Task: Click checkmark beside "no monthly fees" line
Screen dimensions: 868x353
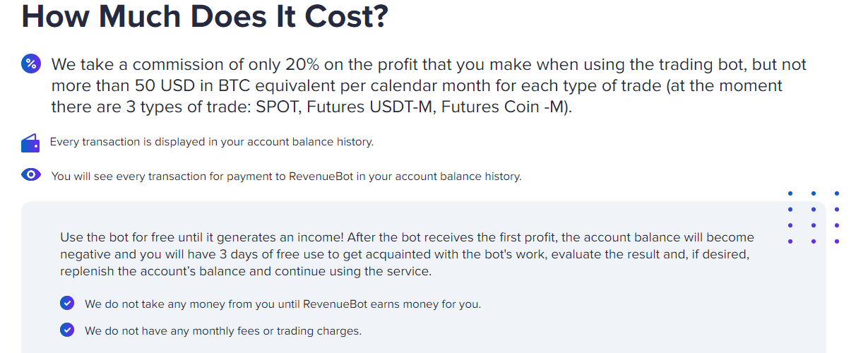Action: pyautogui.click(x=67, y=330)
